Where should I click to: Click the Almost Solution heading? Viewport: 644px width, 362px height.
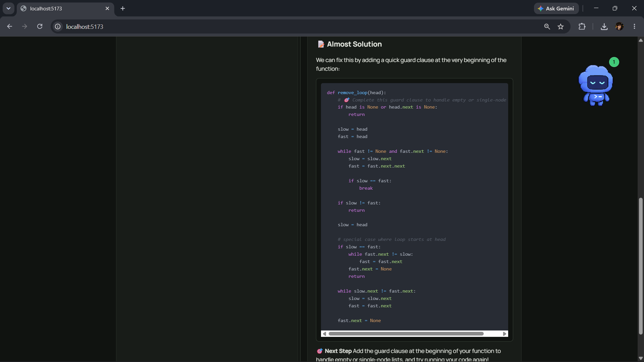click(x=354, y=44)
